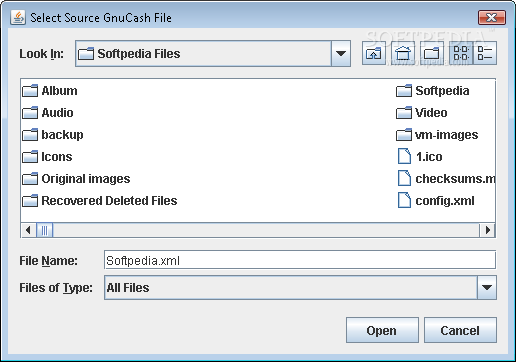This screenshot has width=516, height=362.
Task: Select the Album folder
Action: (50, 91)
